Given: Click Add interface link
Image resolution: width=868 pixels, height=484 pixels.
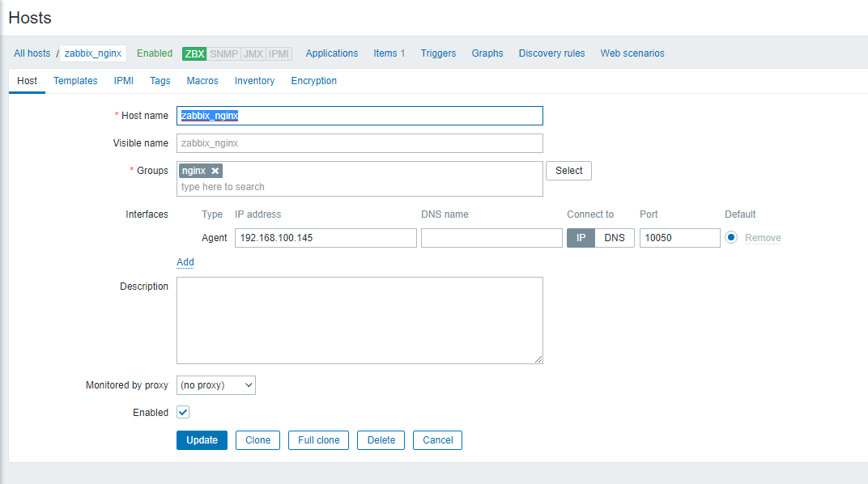Looking at the screenshot, I should [185, 262].
